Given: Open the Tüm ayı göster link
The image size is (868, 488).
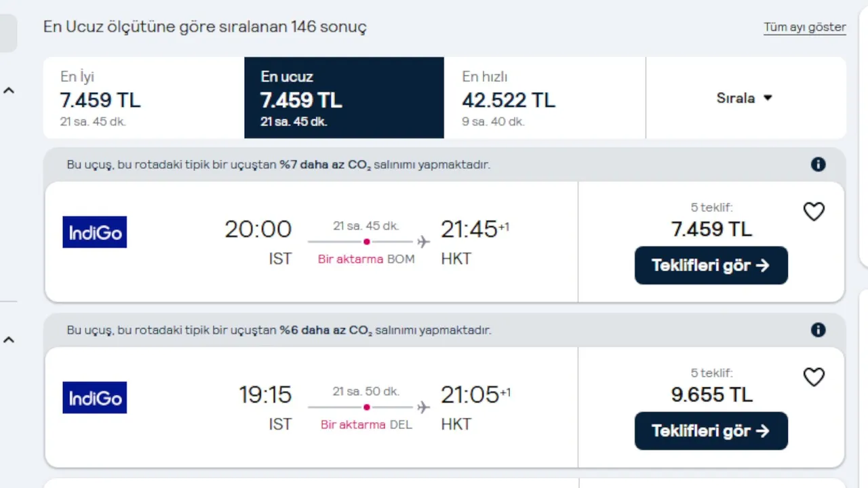Looking at the screenshot, I should tap(805, 28).
